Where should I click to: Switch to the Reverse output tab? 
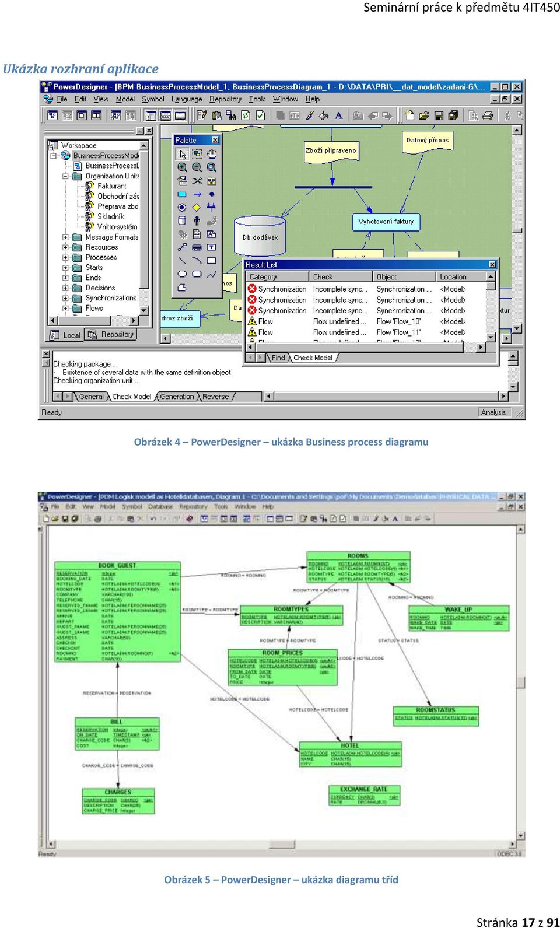[216, 397]
